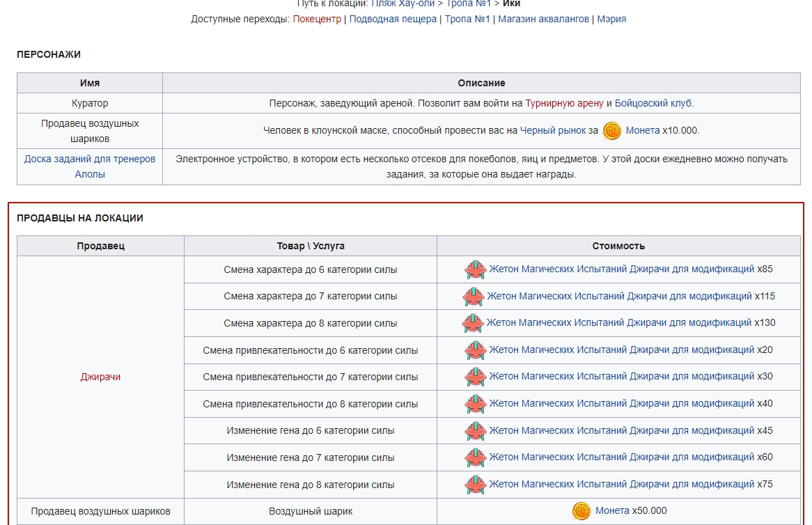Click the Jirachi token icon in the x85 row
The image size is (812, 525).
475,269
